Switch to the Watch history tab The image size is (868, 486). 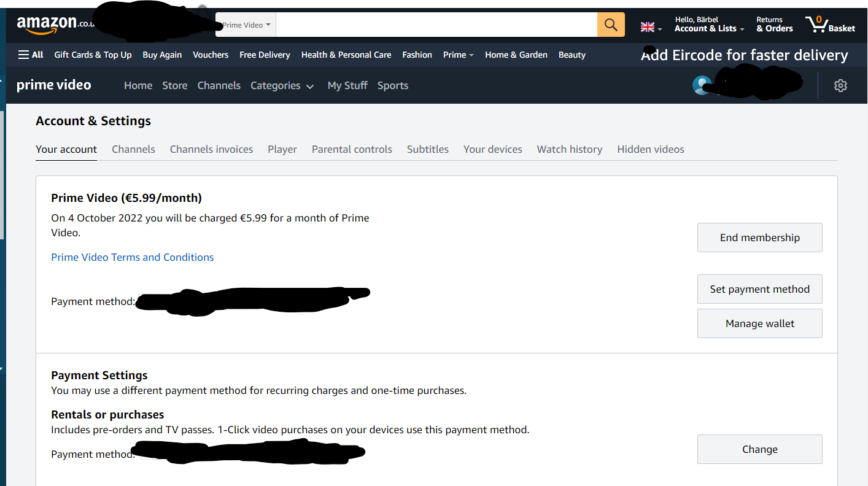click(569, 149)
